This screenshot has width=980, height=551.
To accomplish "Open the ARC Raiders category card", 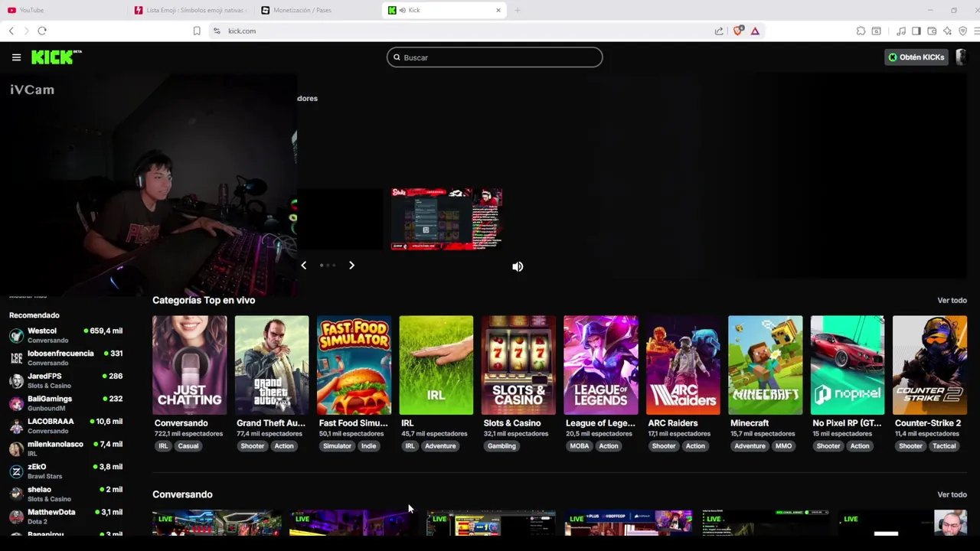I will 683,365.
